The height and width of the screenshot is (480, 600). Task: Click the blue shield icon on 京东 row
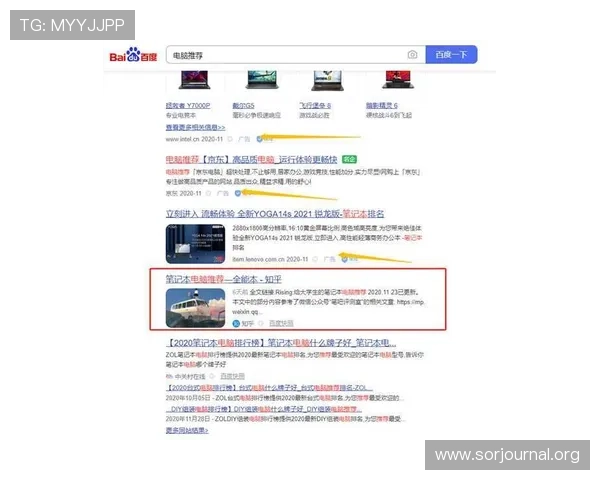click(x=238, y=193)
